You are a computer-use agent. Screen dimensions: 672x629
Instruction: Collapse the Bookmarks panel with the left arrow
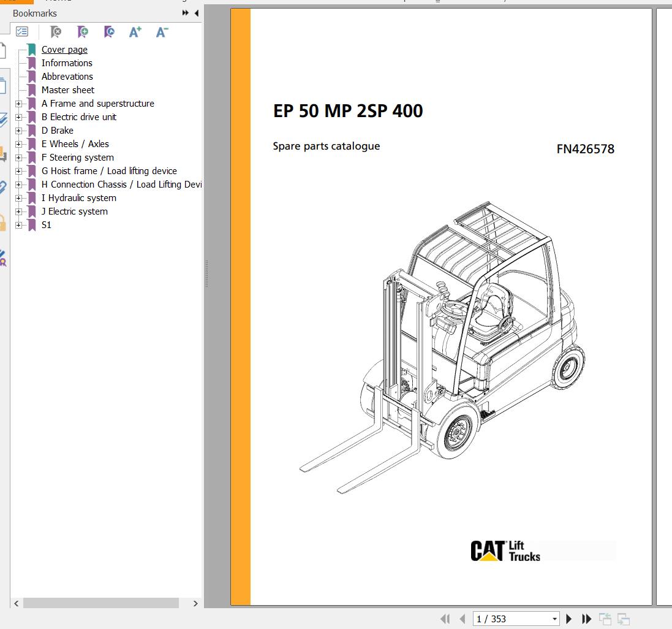pyautogui.click(x=197, y=13)
